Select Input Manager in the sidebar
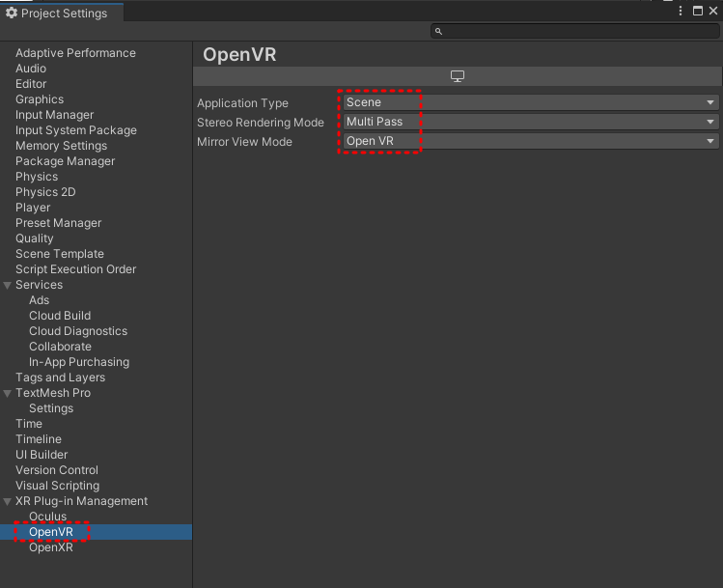 54,115
